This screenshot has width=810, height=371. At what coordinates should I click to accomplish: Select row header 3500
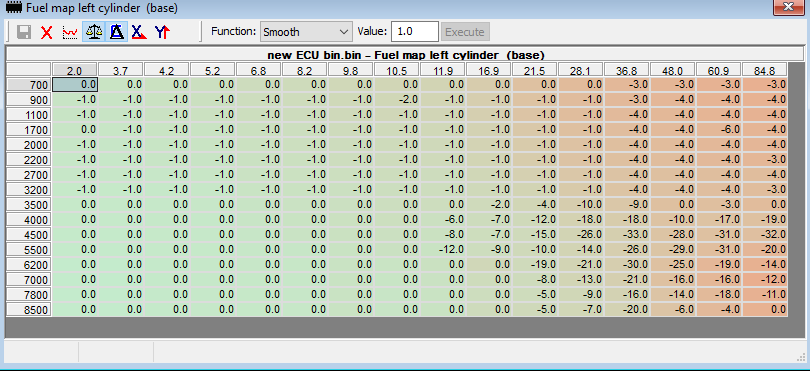(x=29, y=205)
